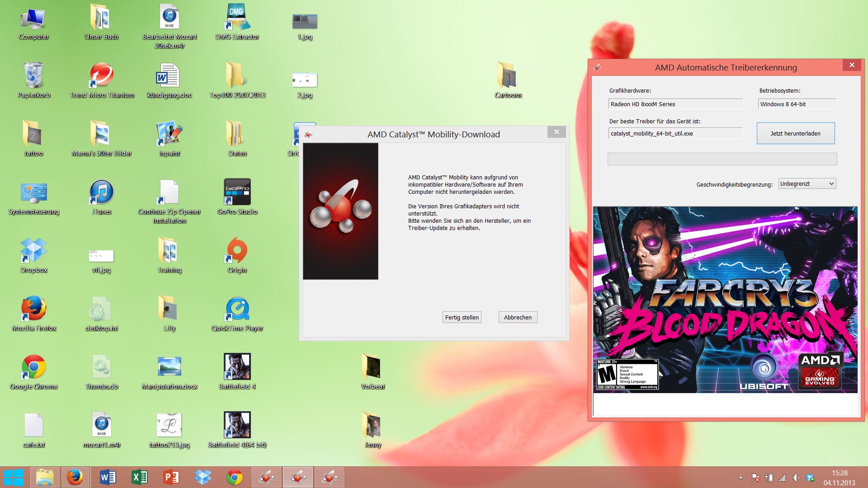
Task: Click the Grafikhardware field Radeon HD 8xxxM
Action: point(675,104)
